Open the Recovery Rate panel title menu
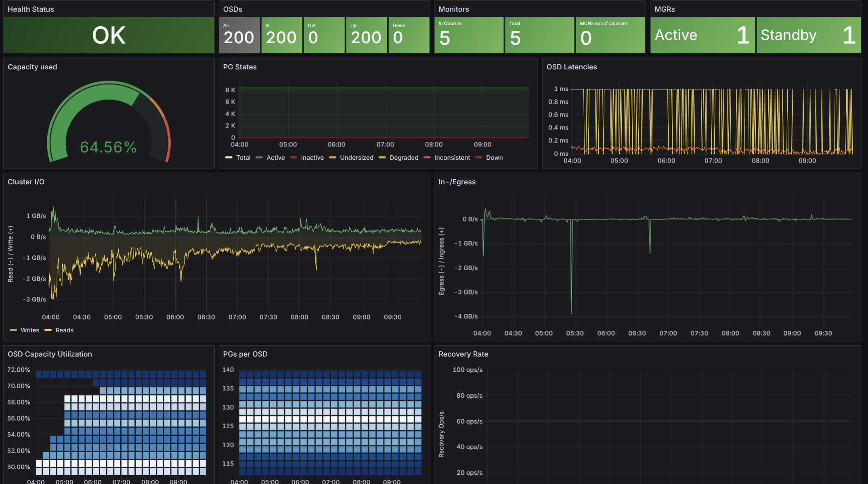The image size is (868, 484). [x=463, y=354]
